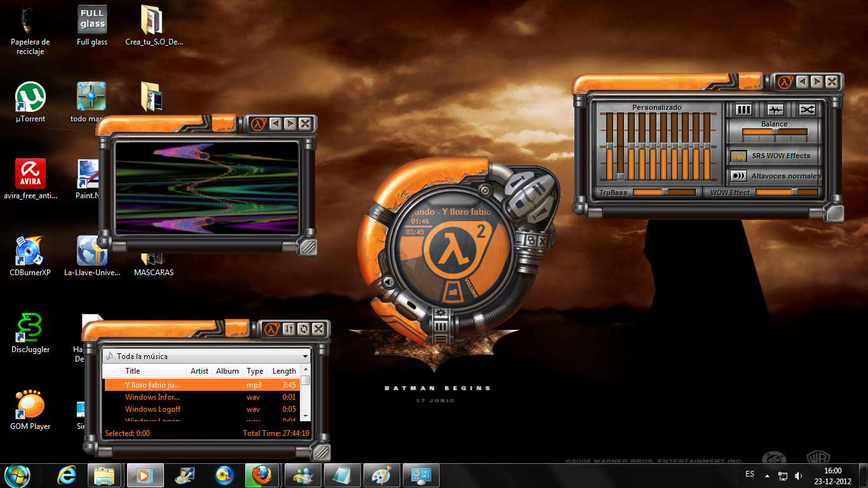
Task: Center the Balance slider in the equalizer
Action: (x=775, y=132)
